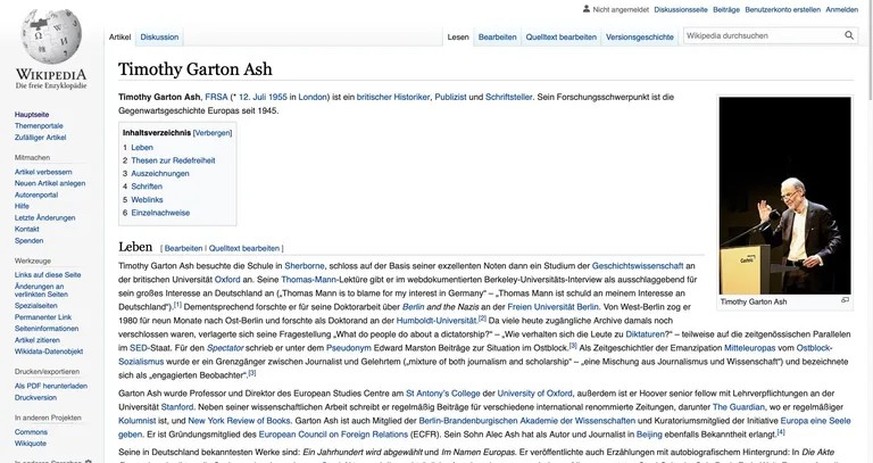
Task: Open Hilfe in sidebar
Action: point(22,206)
